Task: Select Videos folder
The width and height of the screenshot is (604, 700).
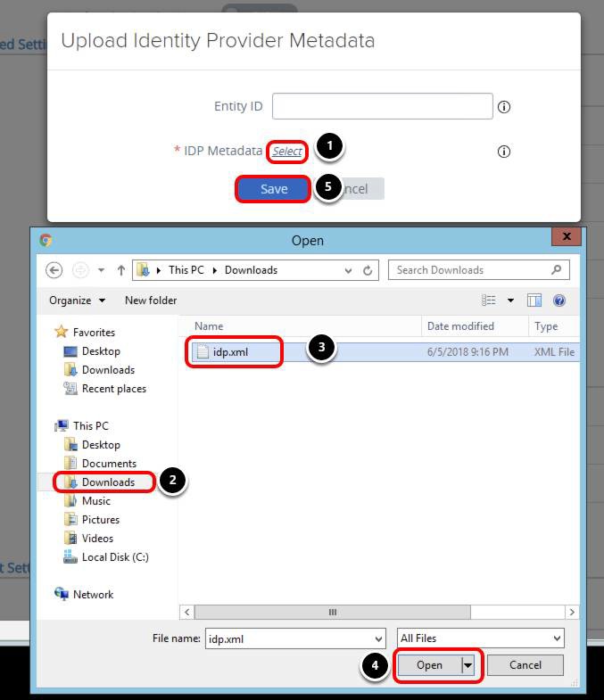Action: tap(97, 539)
